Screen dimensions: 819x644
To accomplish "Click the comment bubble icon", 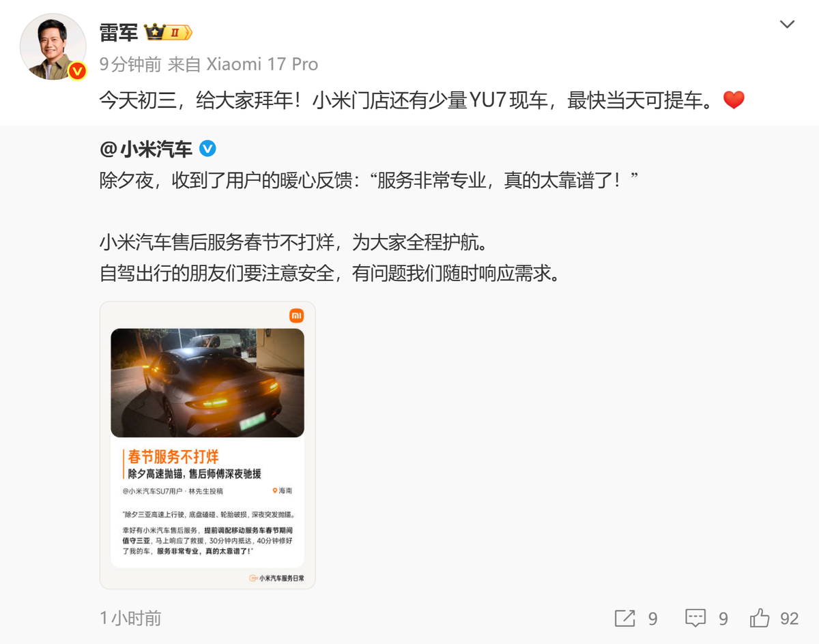I will (x=695, y=618).
